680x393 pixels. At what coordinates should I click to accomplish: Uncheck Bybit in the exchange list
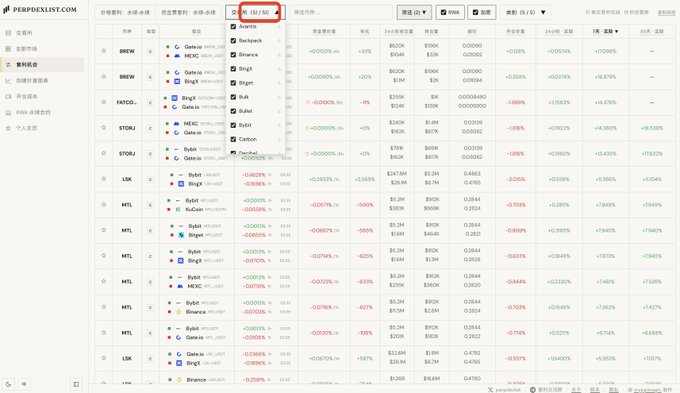pos(233,125)
